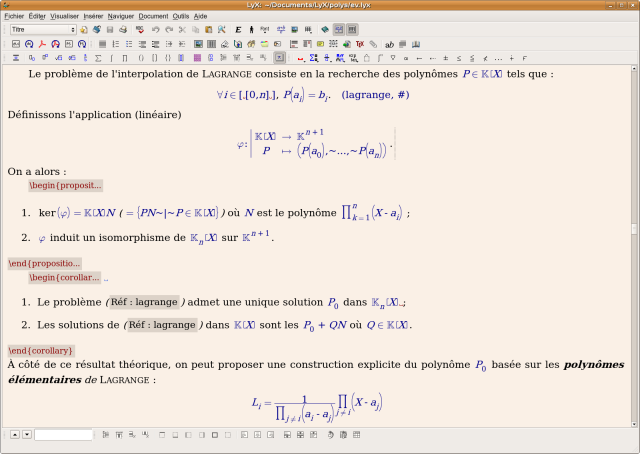The image size is (640, 454).
Task: Open the Insérer menu
Action: pyautogui.click(x=93, y=17)
